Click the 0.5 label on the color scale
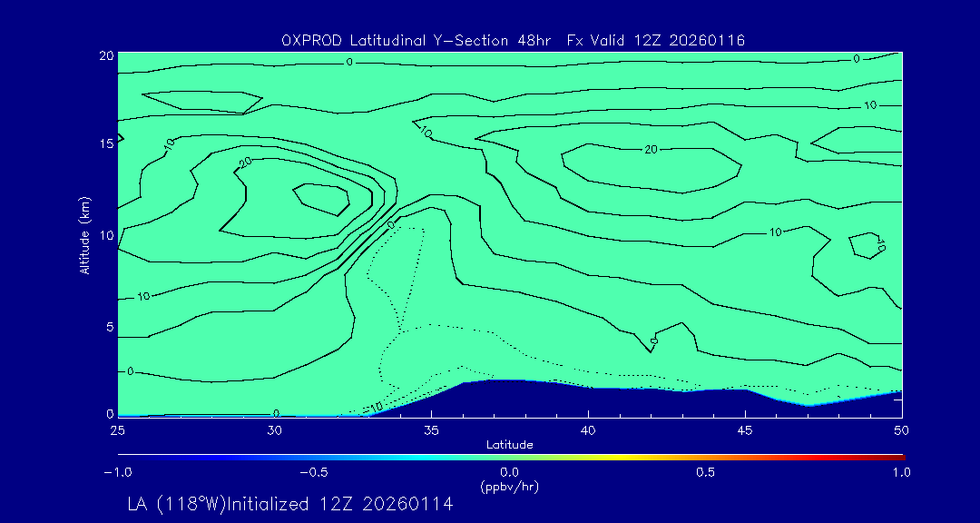Image resolution: width=980 pixels, height=523 pixels. 705,472
